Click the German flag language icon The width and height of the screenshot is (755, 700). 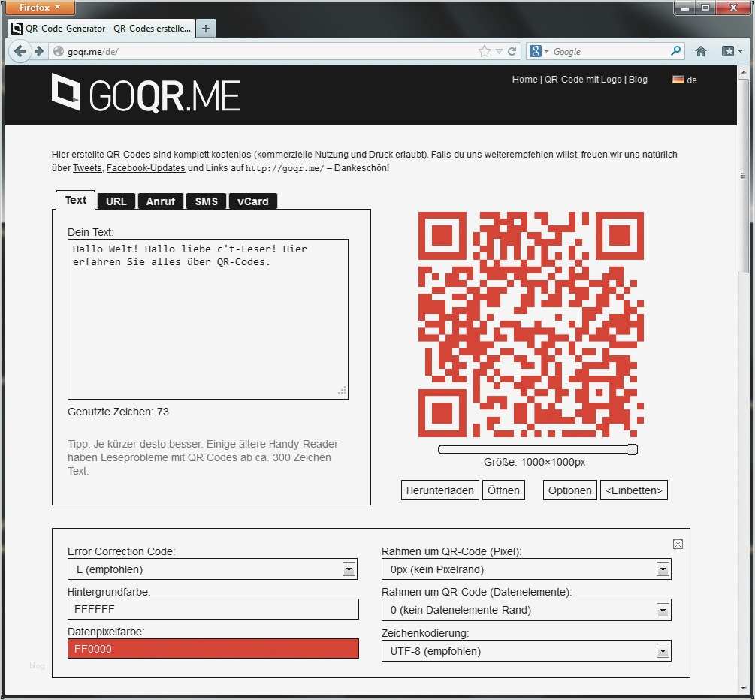(x=678, y=80)
